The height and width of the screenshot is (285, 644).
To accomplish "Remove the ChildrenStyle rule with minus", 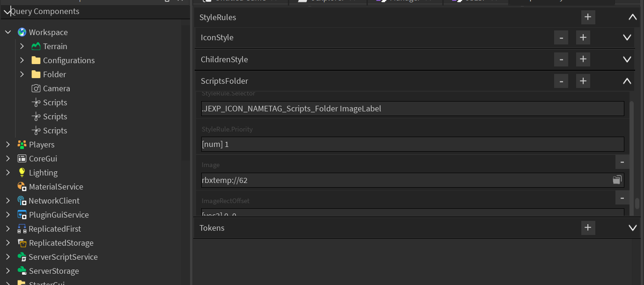I will [561, 59].
